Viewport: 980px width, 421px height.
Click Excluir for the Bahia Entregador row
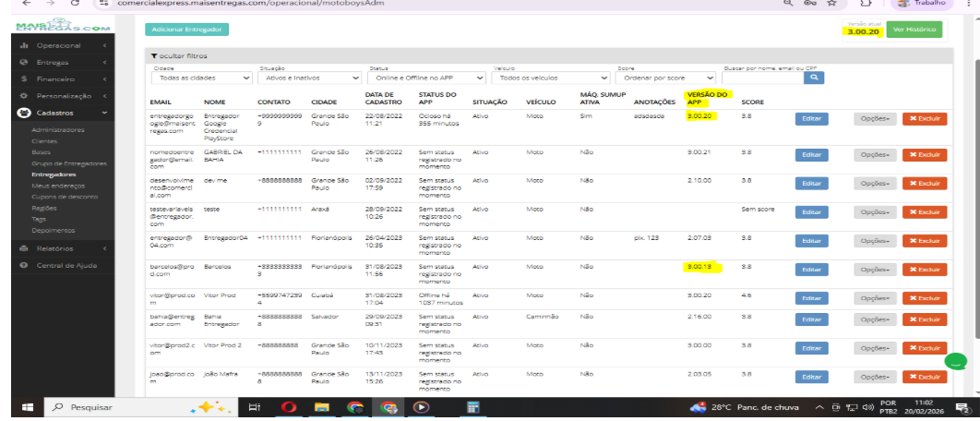click(x=925, y=319)
